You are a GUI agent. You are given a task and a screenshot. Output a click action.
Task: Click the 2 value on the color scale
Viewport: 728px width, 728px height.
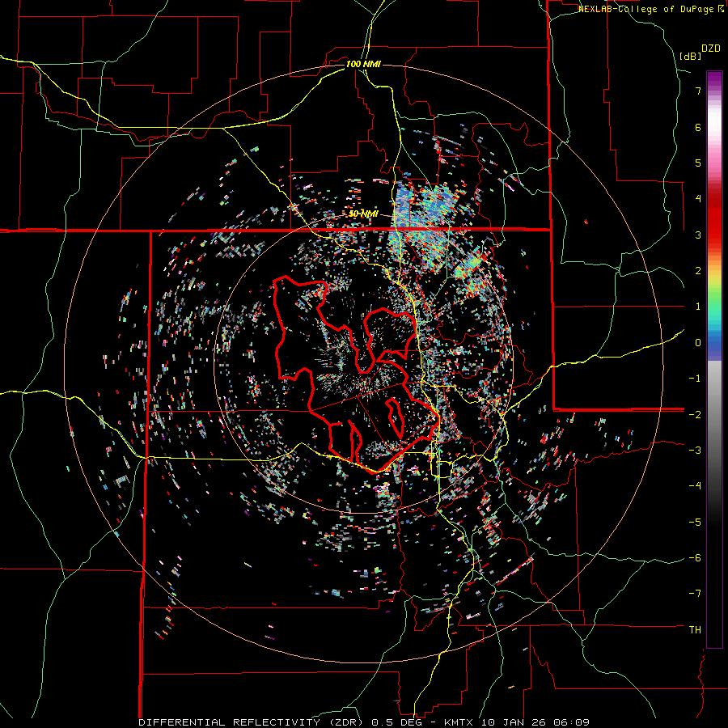698,271
